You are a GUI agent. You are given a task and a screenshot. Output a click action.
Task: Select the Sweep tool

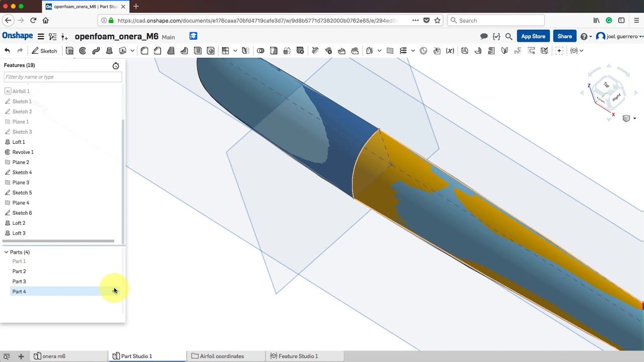coord(96,51)
